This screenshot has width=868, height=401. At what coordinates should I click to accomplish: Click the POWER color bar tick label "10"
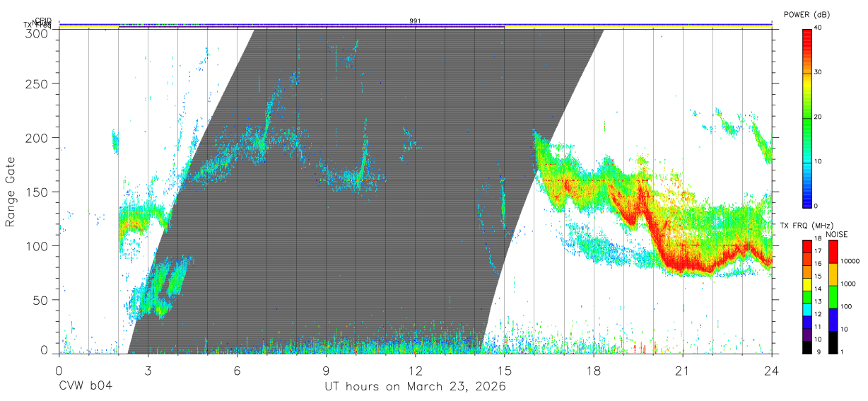819,162
